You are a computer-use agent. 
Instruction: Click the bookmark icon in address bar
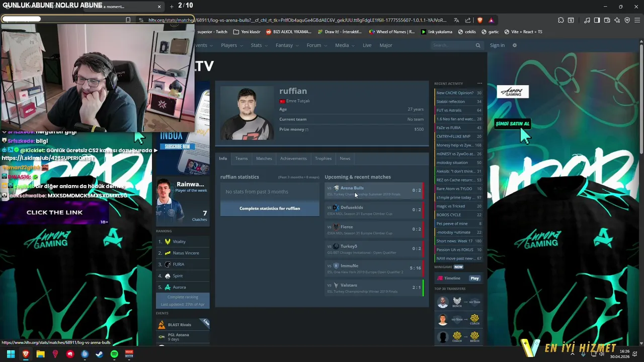(x=128, y=20)
